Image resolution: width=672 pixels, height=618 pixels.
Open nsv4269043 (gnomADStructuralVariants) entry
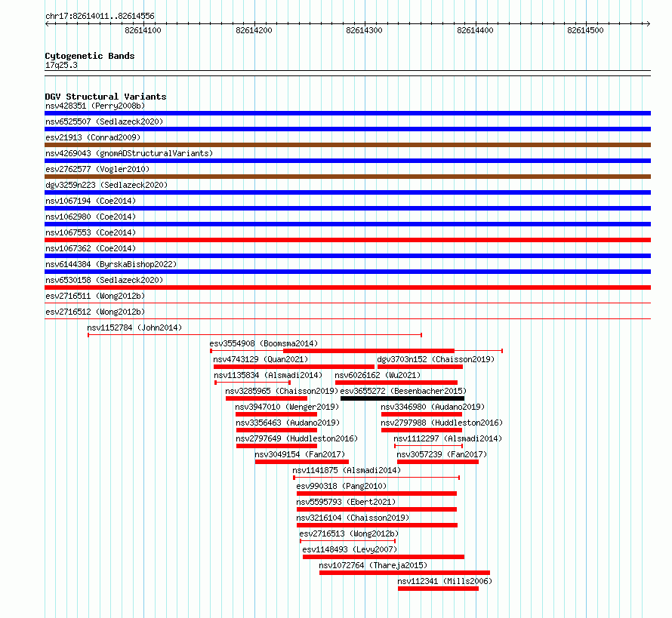click(x=129, y=153)
